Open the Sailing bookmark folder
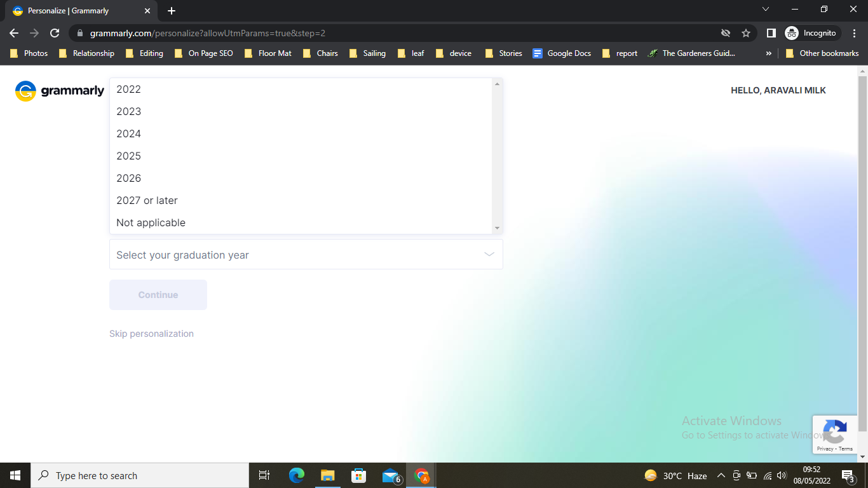The image size is (868, 488). point(368,53)
